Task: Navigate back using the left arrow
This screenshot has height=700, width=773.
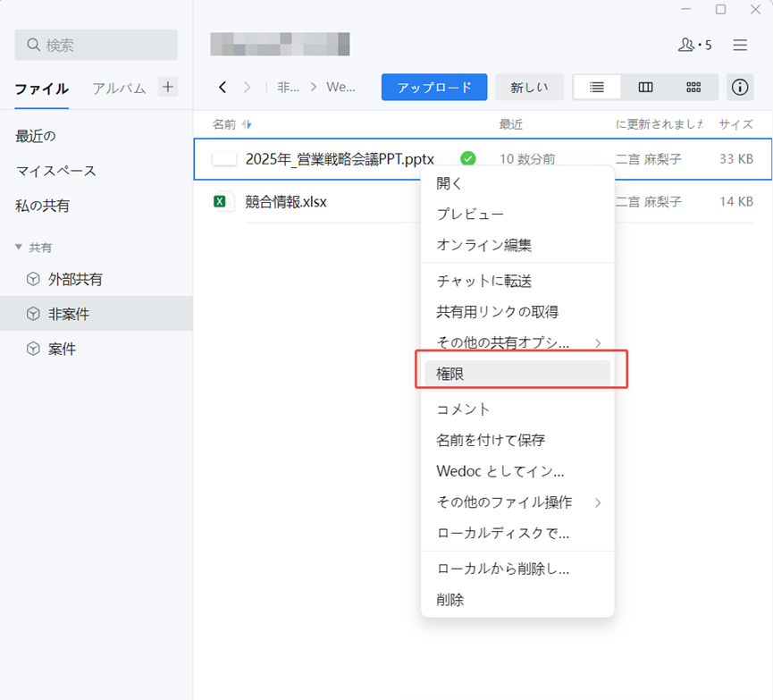Action: coord(222,87)
